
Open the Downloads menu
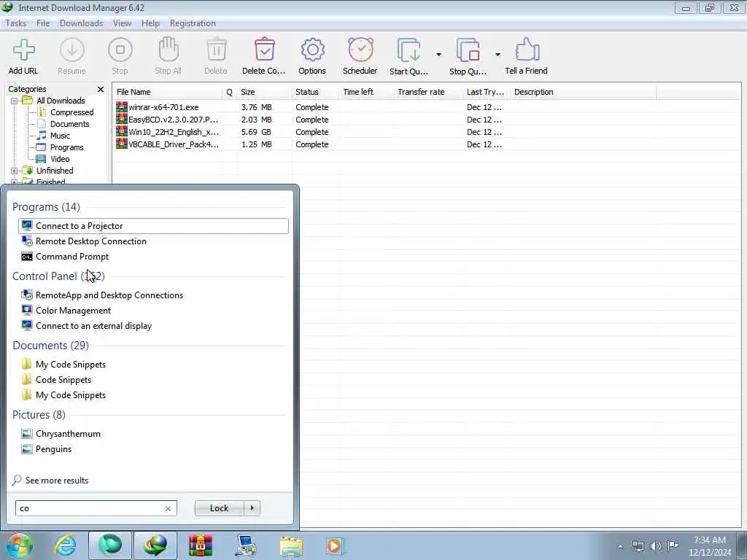82,23
